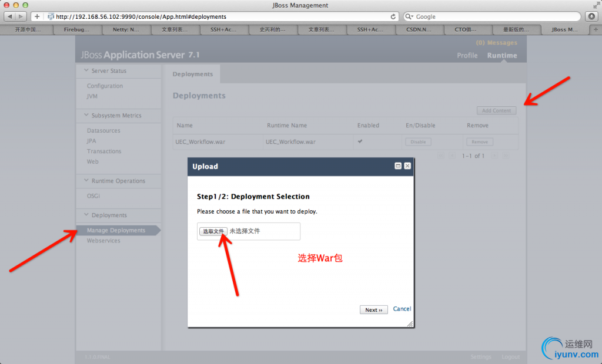The width and height of the screenshot is (602, 364).
Task: Click Logout in the footer
Action: tap(511, 357)
